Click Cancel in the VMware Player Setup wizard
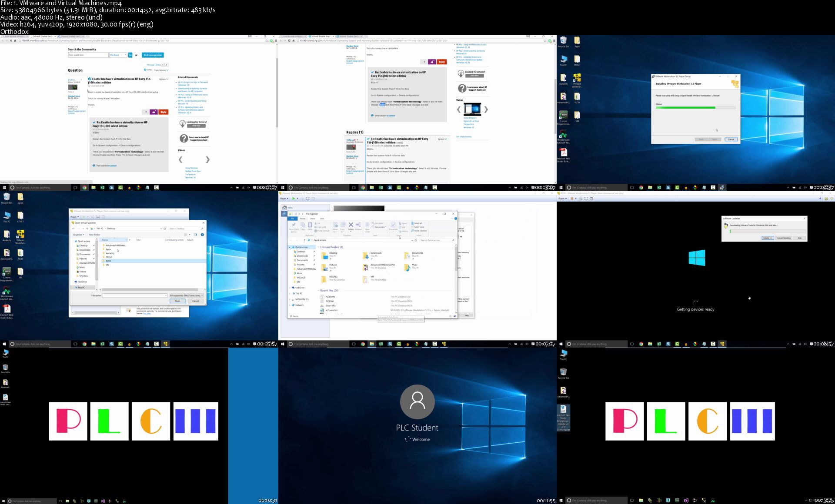This screenshot has height=504, width=835. point(731,139)
